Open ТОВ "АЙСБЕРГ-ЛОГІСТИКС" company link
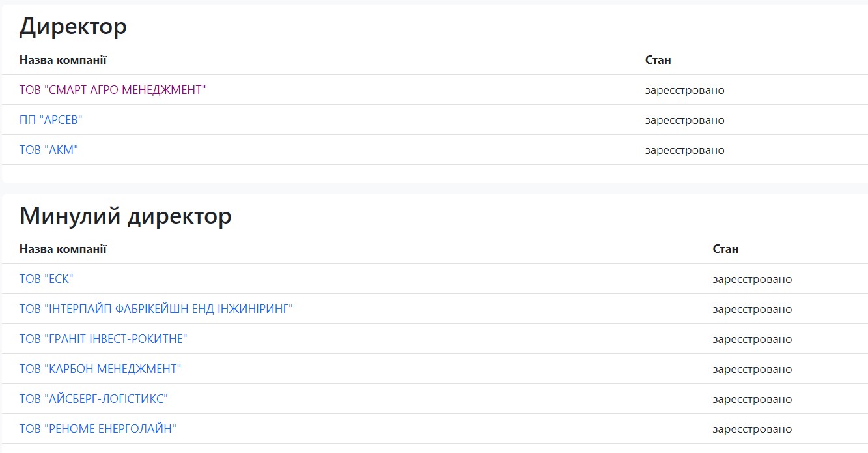 pyautogui.click(x=94, y=399)
